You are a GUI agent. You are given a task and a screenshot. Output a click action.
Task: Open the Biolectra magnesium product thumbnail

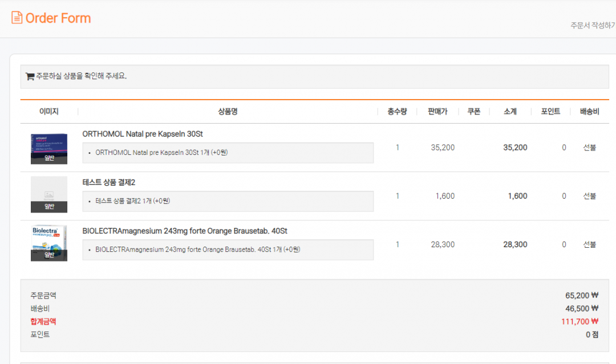click(48, 243)
